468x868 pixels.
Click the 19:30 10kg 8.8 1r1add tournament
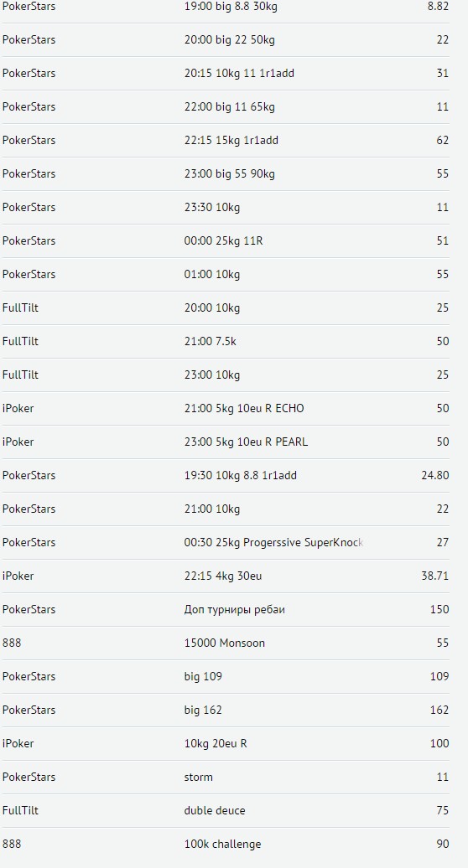click(x=225, y=476)
